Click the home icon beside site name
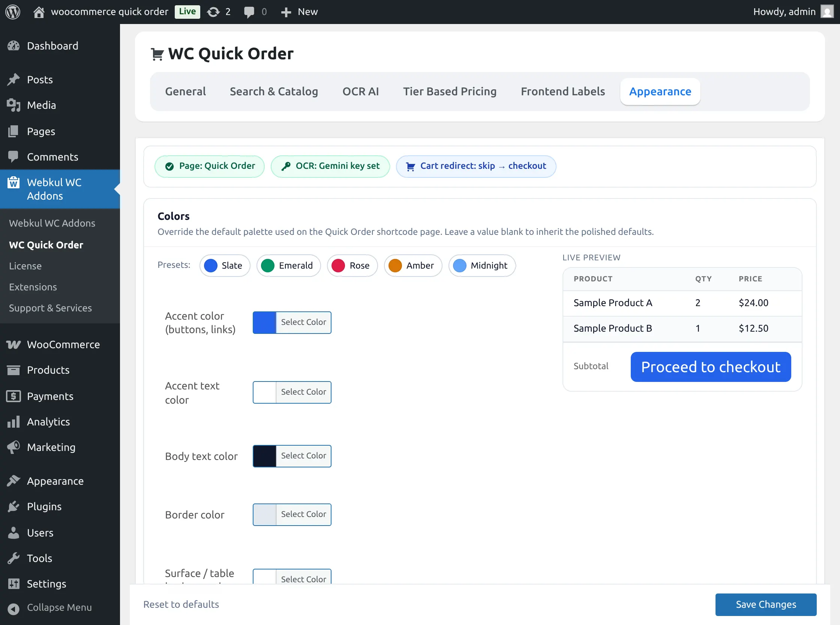This screenshot has height=625, width=840. click(x=39, y=12)
